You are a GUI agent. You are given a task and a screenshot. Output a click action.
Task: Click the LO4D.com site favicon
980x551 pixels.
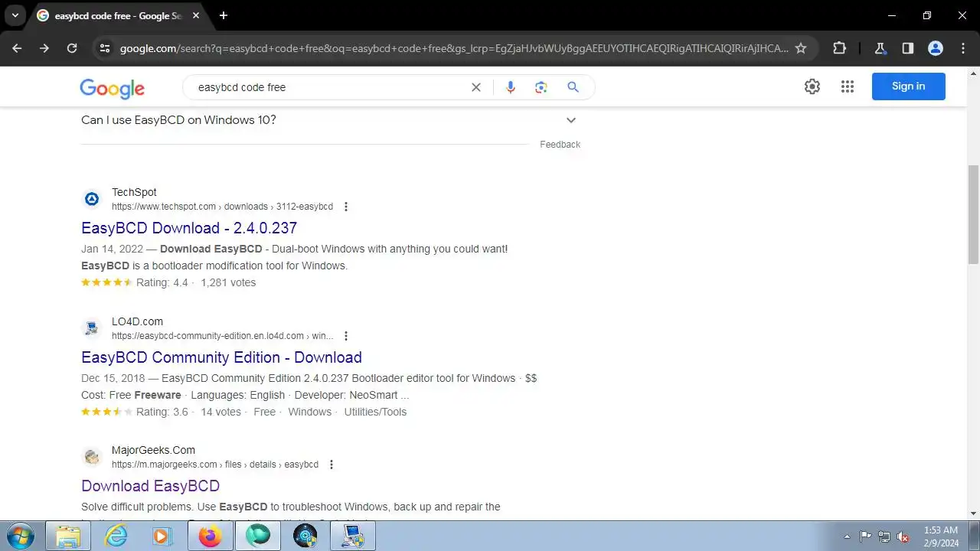[92, 328]
